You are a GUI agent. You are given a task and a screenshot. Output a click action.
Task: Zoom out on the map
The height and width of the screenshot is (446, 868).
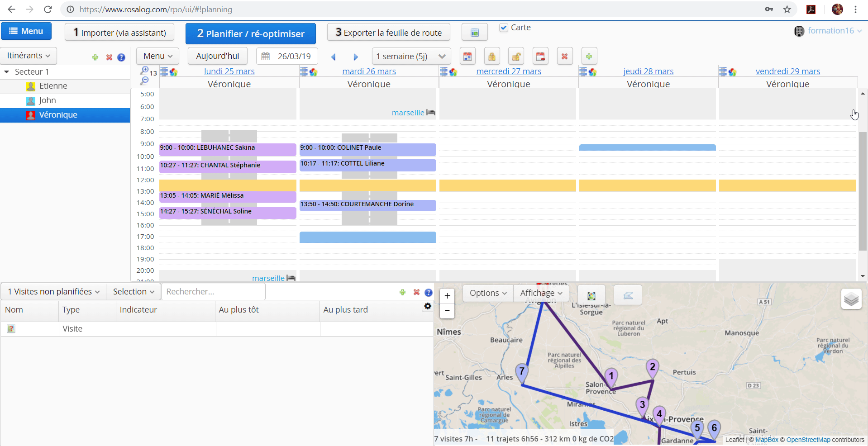coord(447,311)
